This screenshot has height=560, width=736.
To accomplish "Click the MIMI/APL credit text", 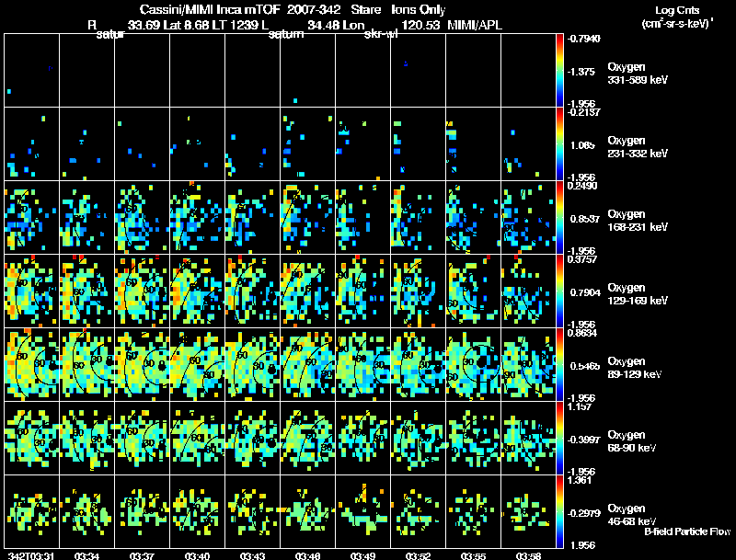I will (475, 26).
